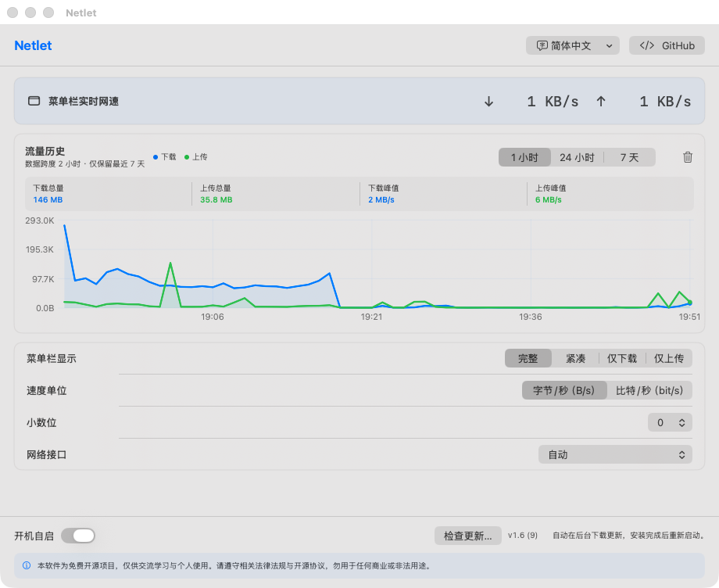Click the 自动在后台下载更新 notice text
Screen dimensions: 719x588
pos(628,536)
